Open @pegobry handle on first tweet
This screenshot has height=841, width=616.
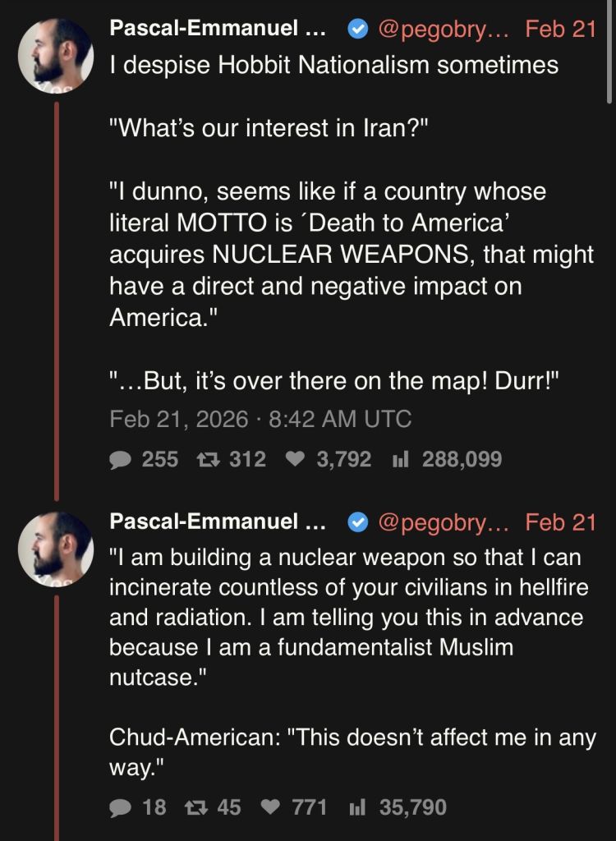[444, 30]
